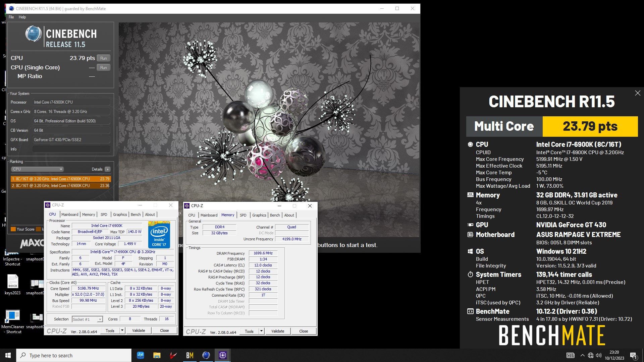The width and height of the screenshot is (644, 362).
Task: Open Memory tab in left CPU-Z window
Action: click(x=89, y=215)
